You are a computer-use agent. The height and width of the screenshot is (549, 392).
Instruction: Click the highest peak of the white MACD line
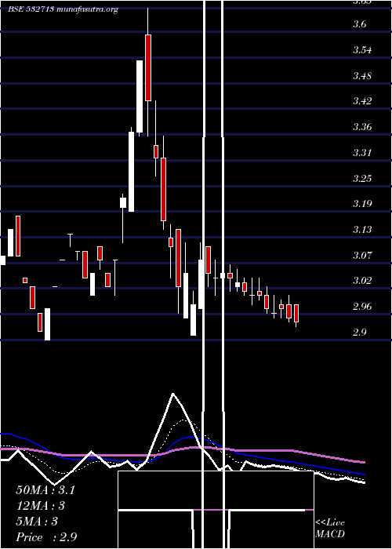click(173, 394)
